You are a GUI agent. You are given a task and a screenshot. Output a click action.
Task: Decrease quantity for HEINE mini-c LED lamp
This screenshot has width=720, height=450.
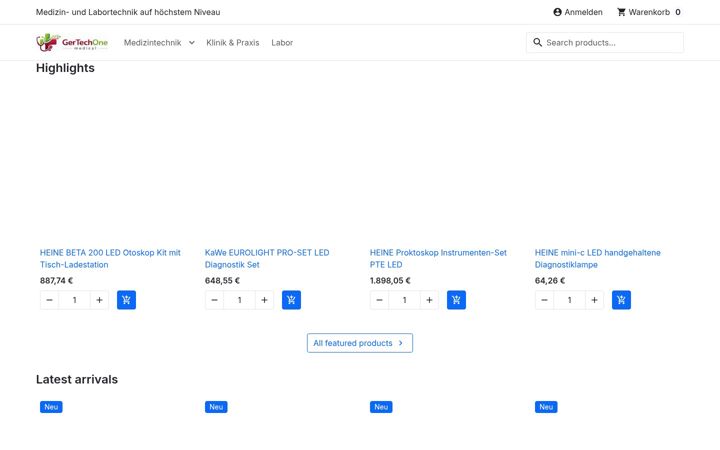click(x=544, y=300)
